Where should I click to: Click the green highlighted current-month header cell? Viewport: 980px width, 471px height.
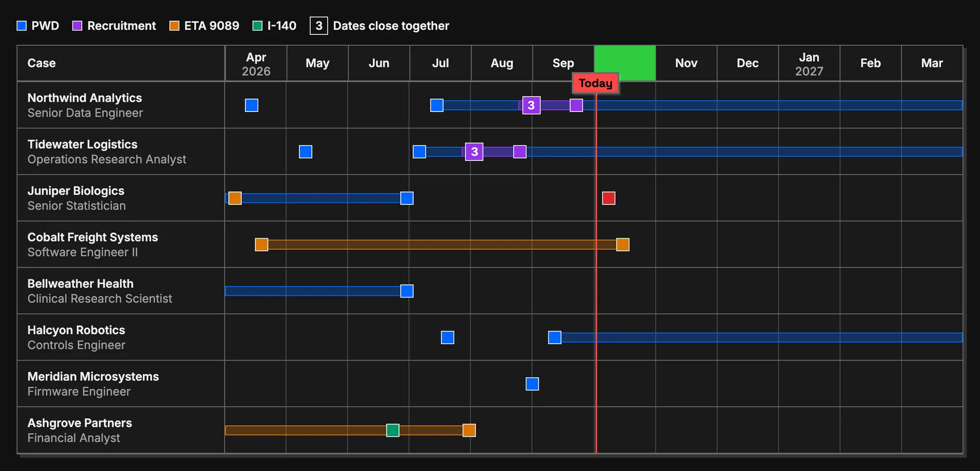click(624, 64)
